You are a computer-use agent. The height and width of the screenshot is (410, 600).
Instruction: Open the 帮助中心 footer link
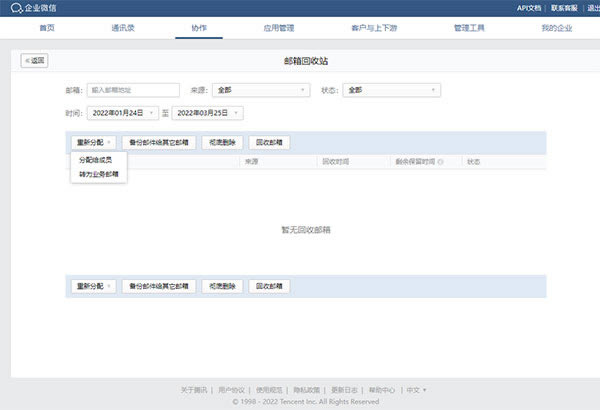(x=382, y=390)
